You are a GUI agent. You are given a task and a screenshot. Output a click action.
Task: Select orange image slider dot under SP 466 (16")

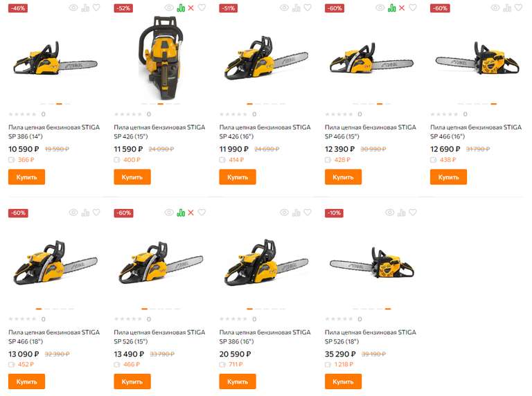[x=494, y=104]
